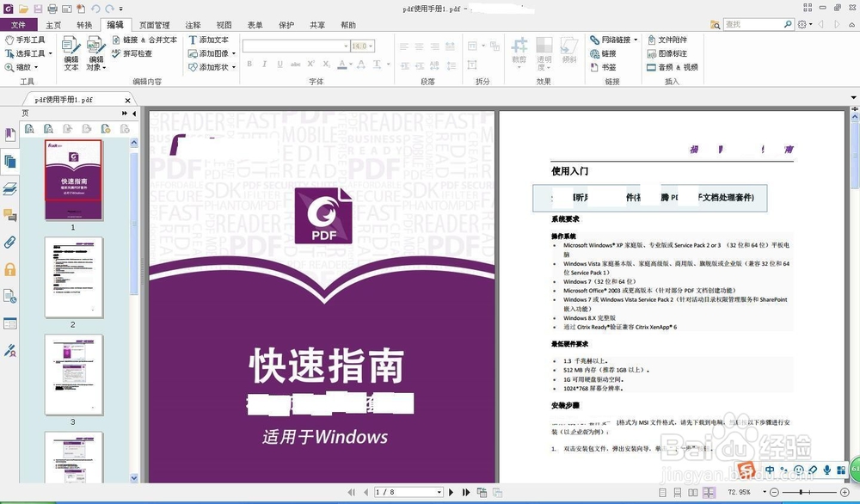Open the Attachments paperclip panel in sidebar
This screenshot has height=504, width=860.
tap(9, 243)
